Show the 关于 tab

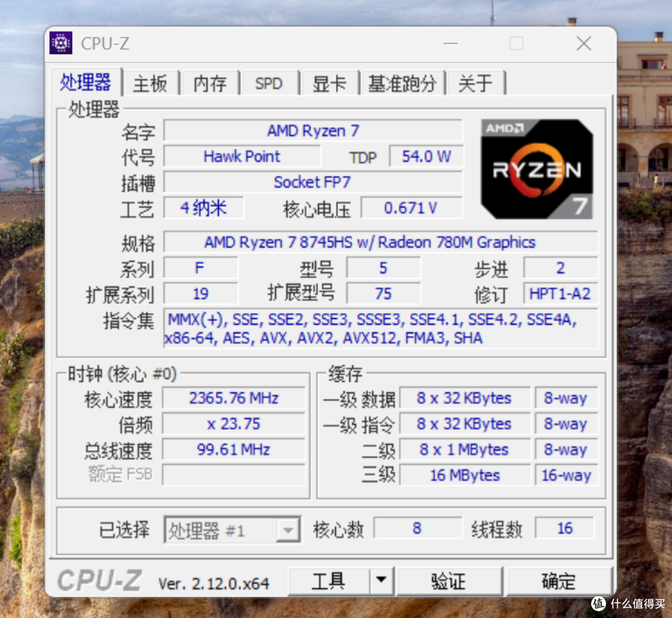[475, 83]
